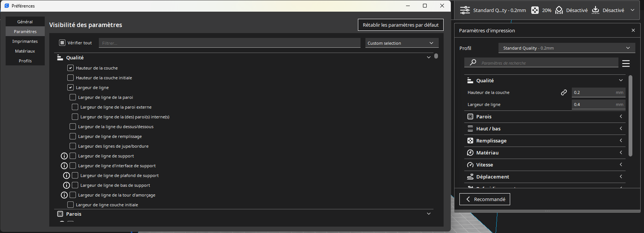644x233 pixels.
Task: Check Largeur de ligne couche initiale
Action: 70,205
